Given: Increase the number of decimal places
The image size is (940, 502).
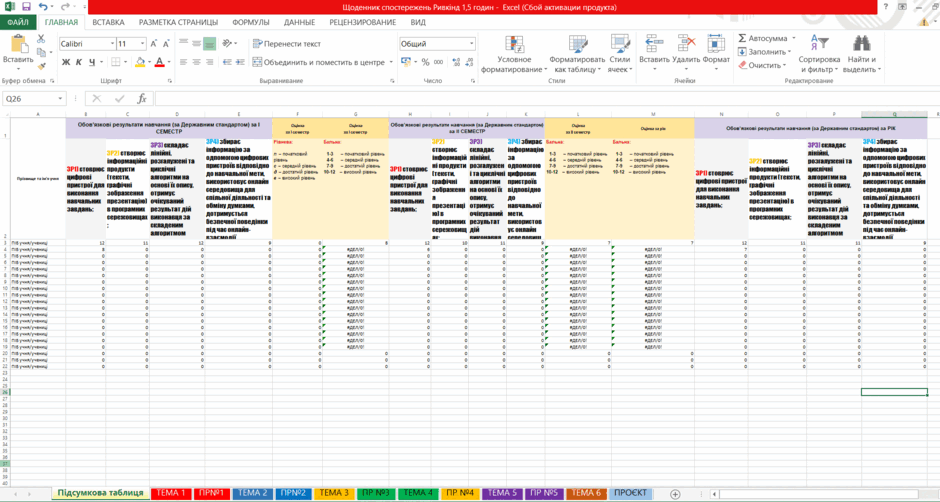Looking at the screenshot, I should tap(455, 62).
